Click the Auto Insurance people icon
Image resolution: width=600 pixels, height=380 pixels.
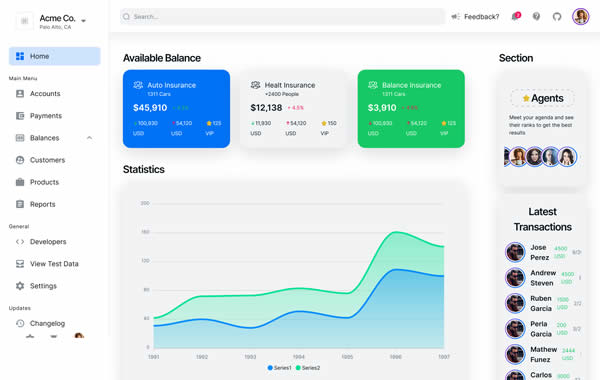pos(138,85)
